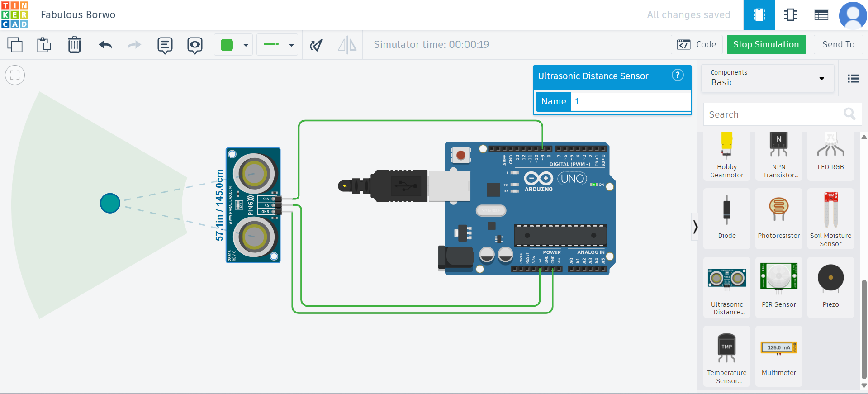Click the Simulator time readout

click(431, 44)
